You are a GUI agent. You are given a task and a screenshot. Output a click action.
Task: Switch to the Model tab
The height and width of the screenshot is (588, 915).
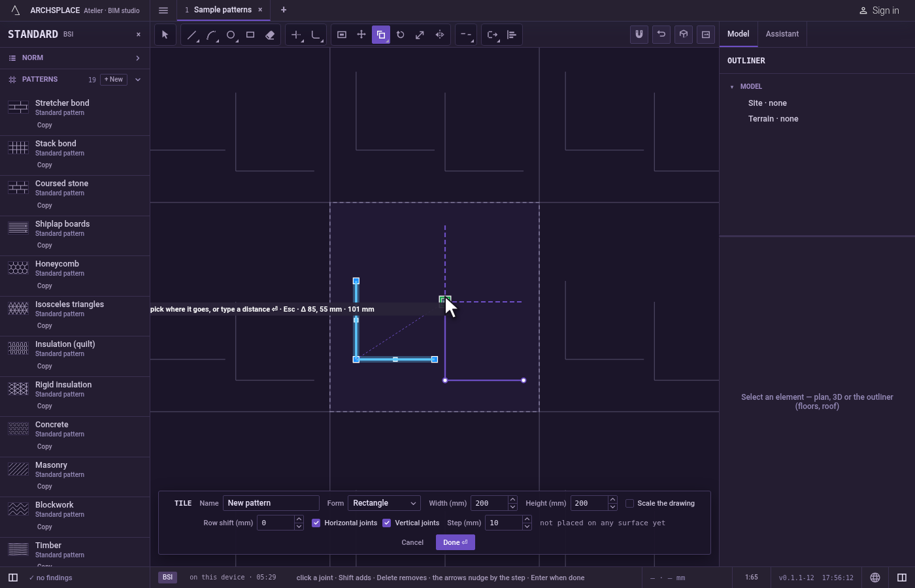click(739, 34)
